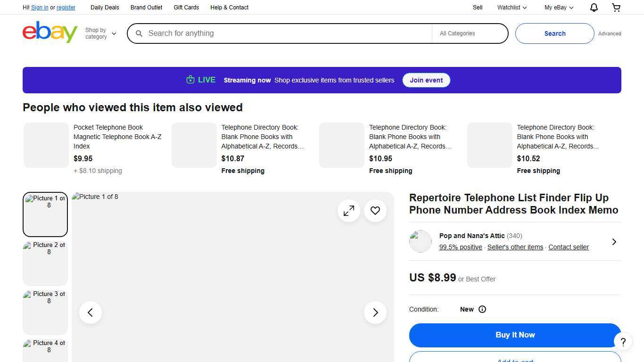Open the shopping cart
The height and width of the screenshot is (362, 644).
(616, 8)
